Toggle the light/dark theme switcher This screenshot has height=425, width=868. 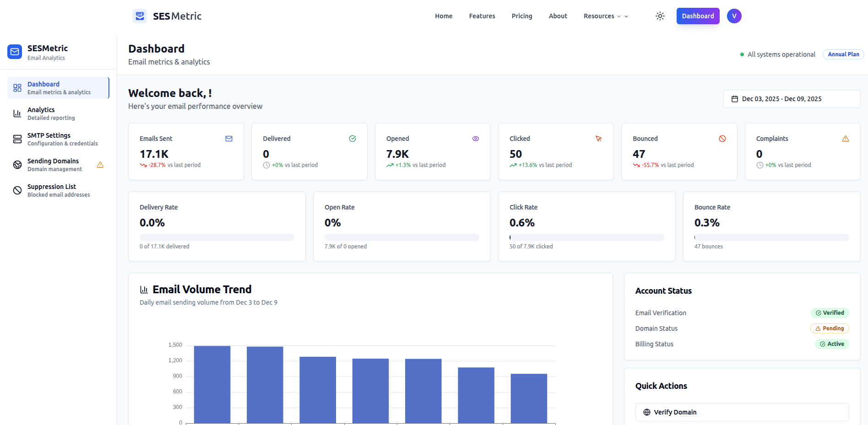[660, 16]
